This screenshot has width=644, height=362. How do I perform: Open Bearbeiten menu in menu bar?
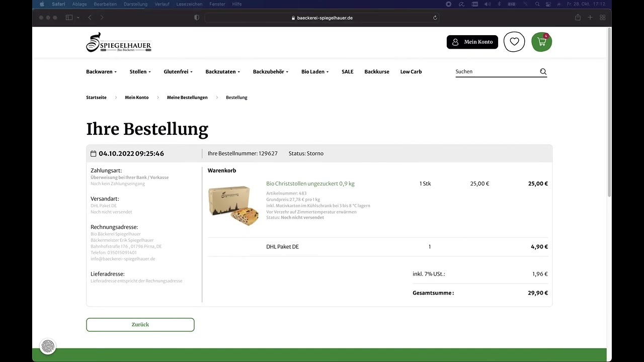click(105, 4)
